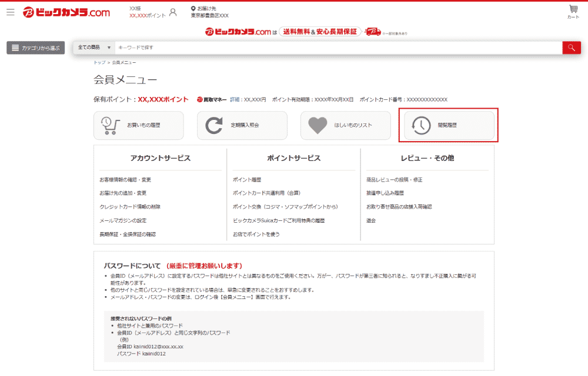Open 閲覧履歴 browsing history tile
This screenshot has height=376, width=588.
point(449,125)
